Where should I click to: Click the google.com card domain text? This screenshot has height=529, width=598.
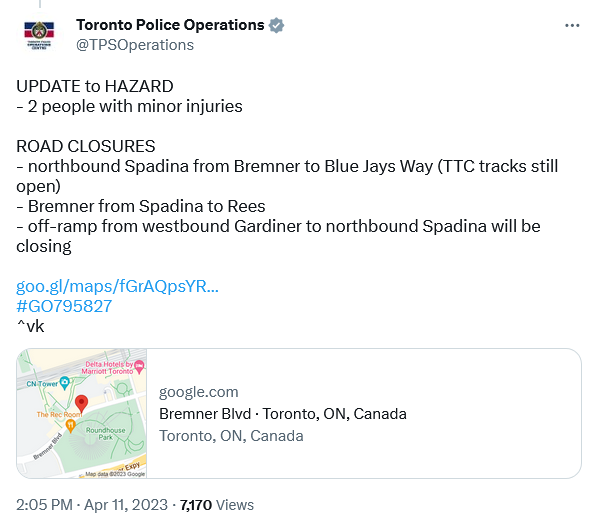tap(198, 392)
